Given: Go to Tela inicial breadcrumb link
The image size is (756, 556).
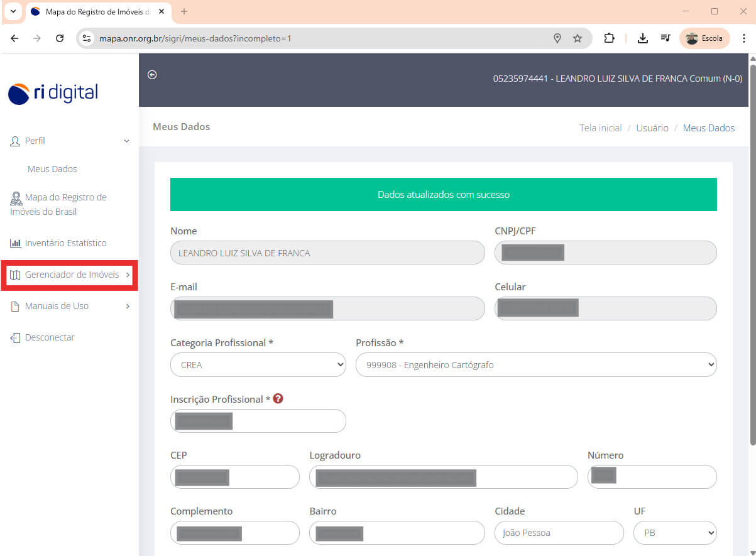Looking at the screenshot, I should coord(600,128).
